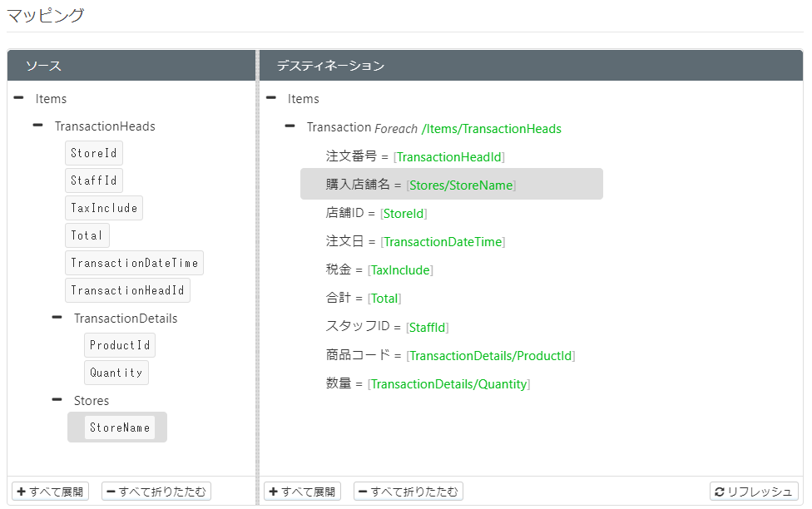Collapse the TransactionDetails node

(x=57, y=318)
